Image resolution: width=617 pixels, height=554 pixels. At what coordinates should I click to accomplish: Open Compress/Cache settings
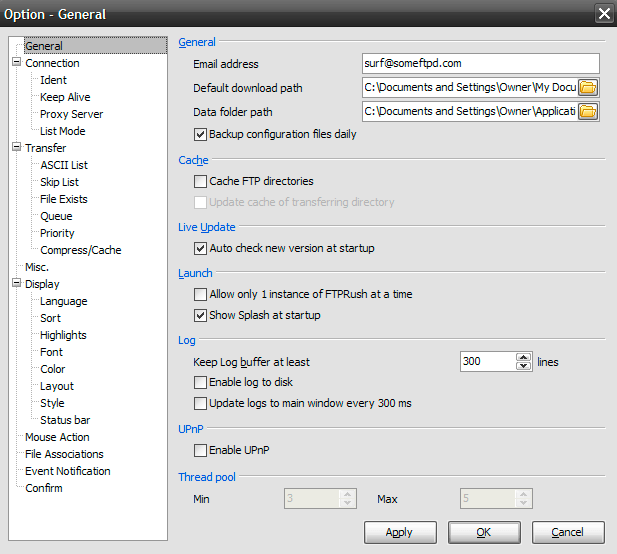tap(81, 250)
